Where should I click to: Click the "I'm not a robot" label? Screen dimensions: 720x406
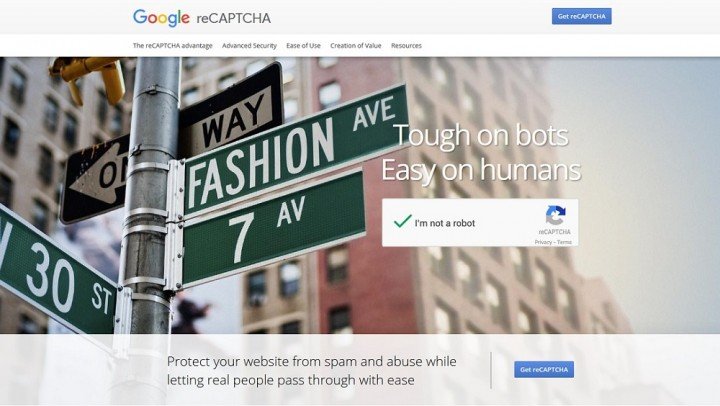(x=444, y=223)
